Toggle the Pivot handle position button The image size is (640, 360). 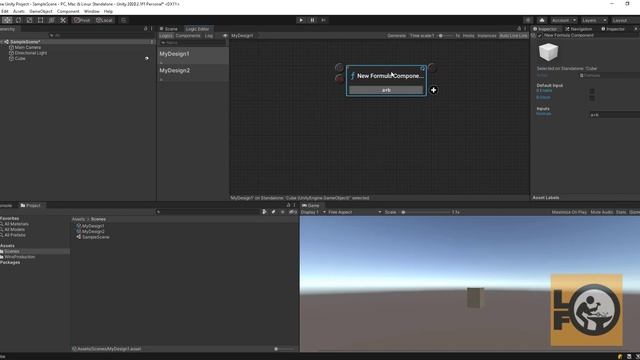(82, 20)
